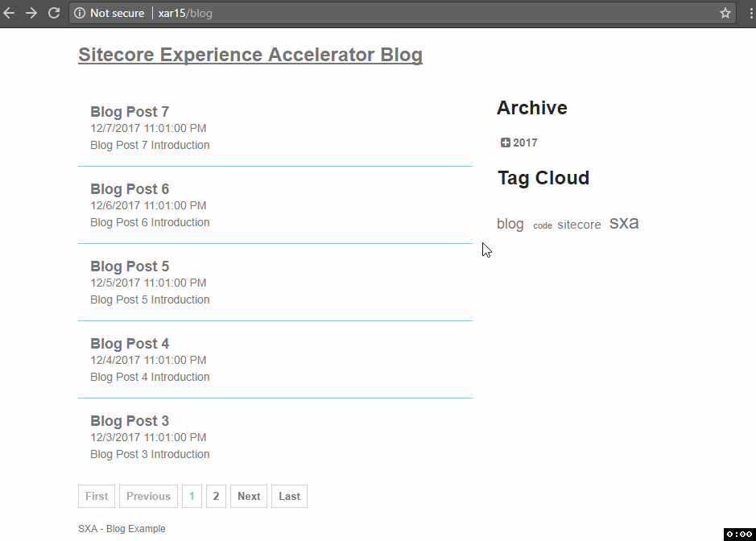This screenshot has width=756, height=541.
Task: Click the page 1 pagination button
Action: tap(192, 496)
